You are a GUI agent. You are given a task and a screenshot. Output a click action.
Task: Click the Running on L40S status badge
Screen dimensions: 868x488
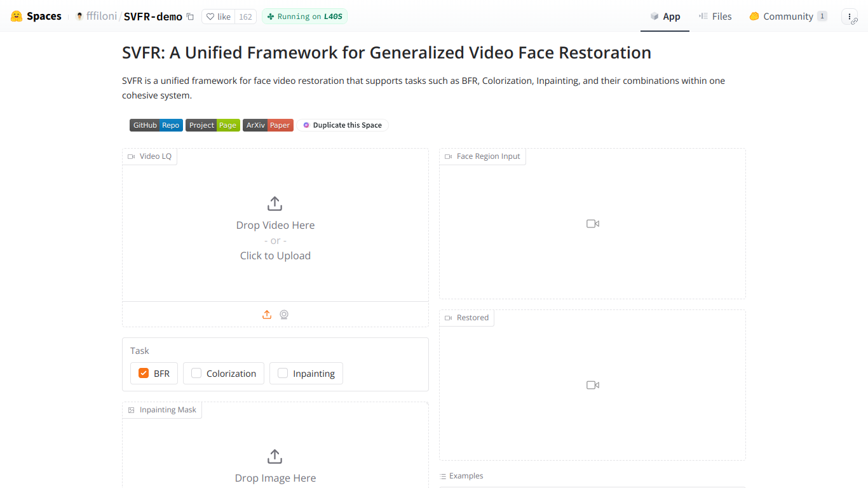coord(304,17)
